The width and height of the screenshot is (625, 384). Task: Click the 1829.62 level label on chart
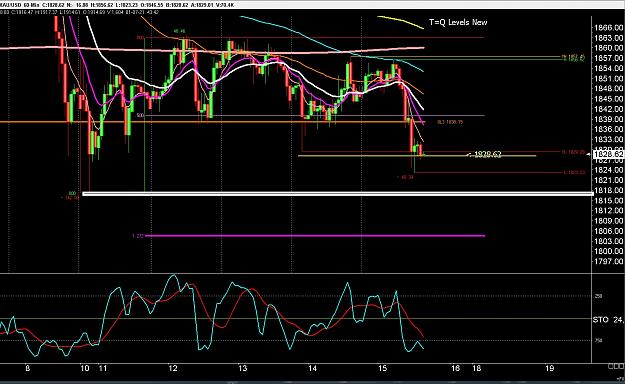coord(487,154)
